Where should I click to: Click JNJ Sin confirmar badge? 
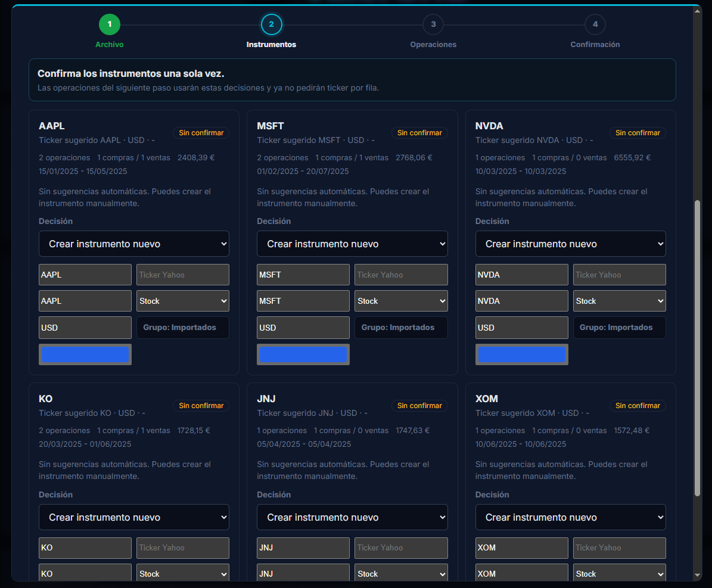(419, 406)
